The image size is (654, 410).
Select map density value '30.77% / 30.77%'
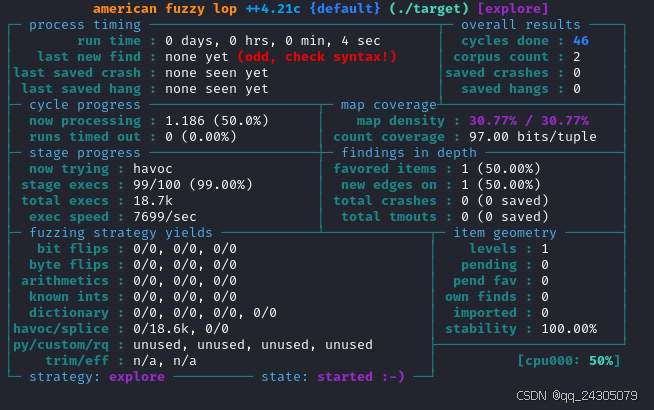pyautogui.click(x=529, y=121)
